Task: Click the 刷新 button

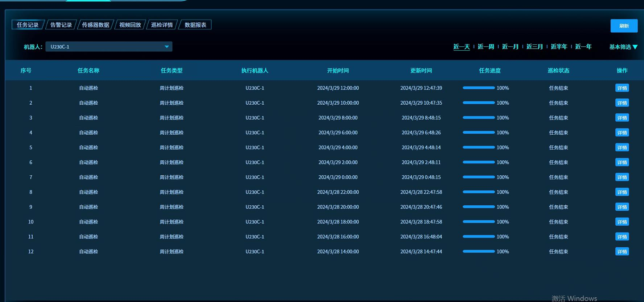Action: pos(624,26)
